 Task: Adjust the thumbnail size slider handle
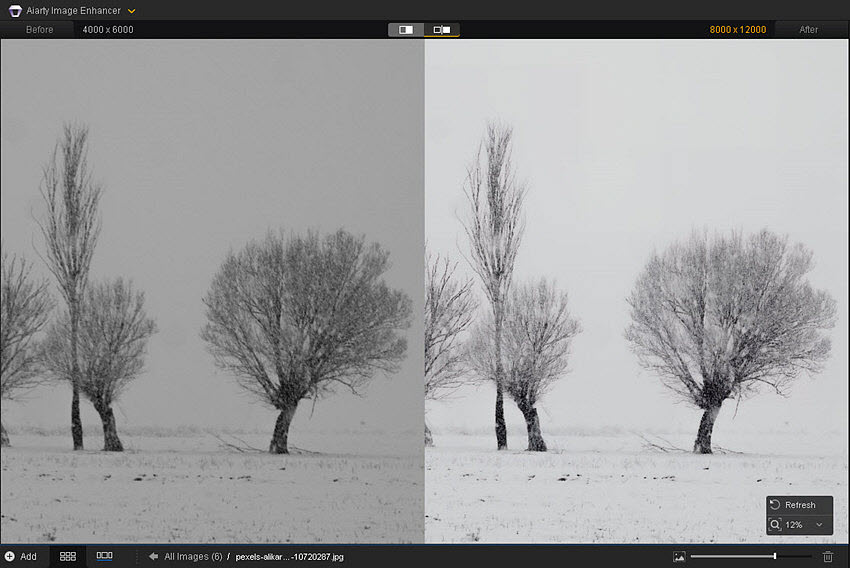tap(775, 556)
